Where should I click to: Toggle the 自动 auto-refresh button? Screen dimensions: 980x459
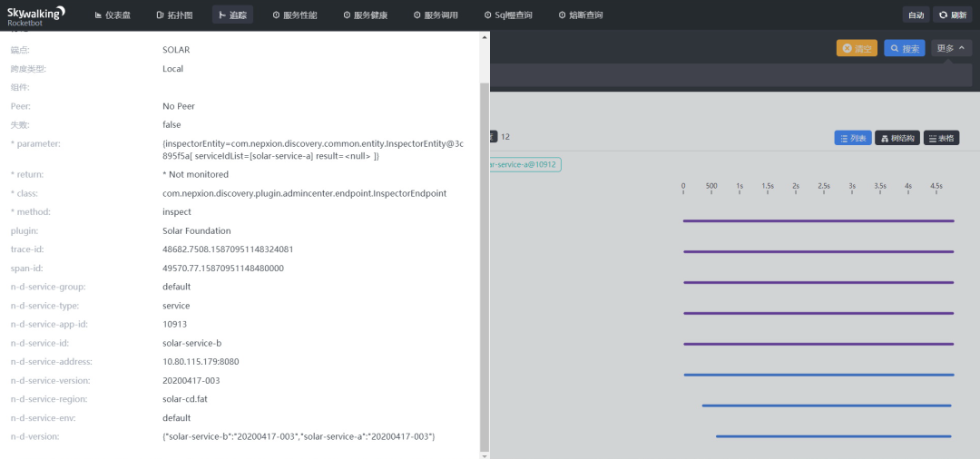[916, 15]
